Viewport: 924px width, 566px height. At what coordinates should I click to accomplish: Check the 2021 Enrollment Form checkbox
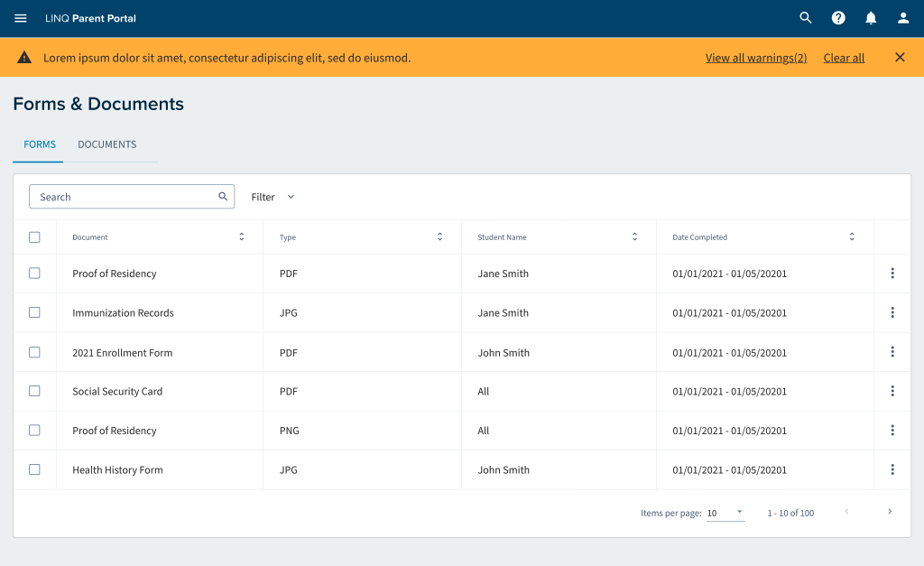35,352
